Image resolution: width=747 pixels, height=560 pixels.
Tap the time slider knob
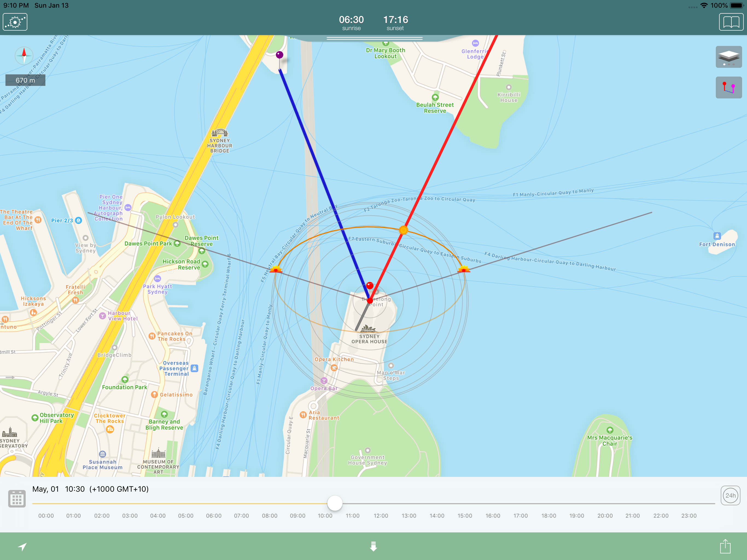click(x=335, y=503)
